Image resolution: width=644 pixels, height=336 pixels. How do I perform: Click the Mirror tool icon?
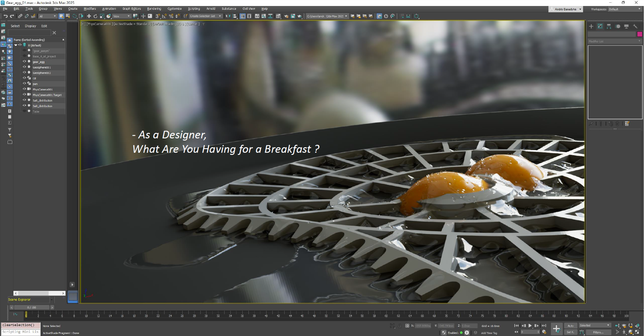[x=228, y=16]
